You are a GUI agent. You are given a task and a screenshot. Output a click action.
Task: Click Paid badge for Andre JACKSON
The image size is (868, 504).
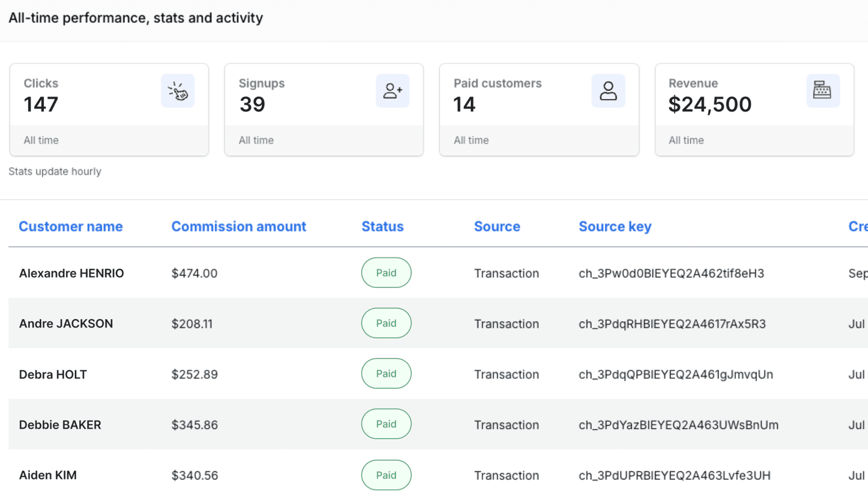coord(386,323)
